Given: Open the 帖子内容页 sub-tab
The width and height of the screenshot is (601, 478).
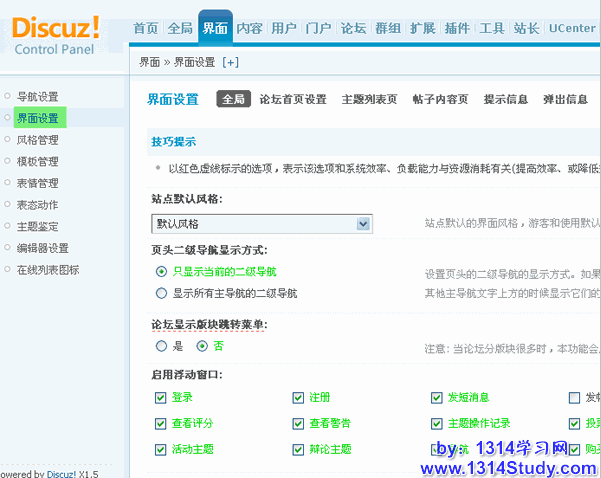Looking at the screenshot, I should point(440,99).
